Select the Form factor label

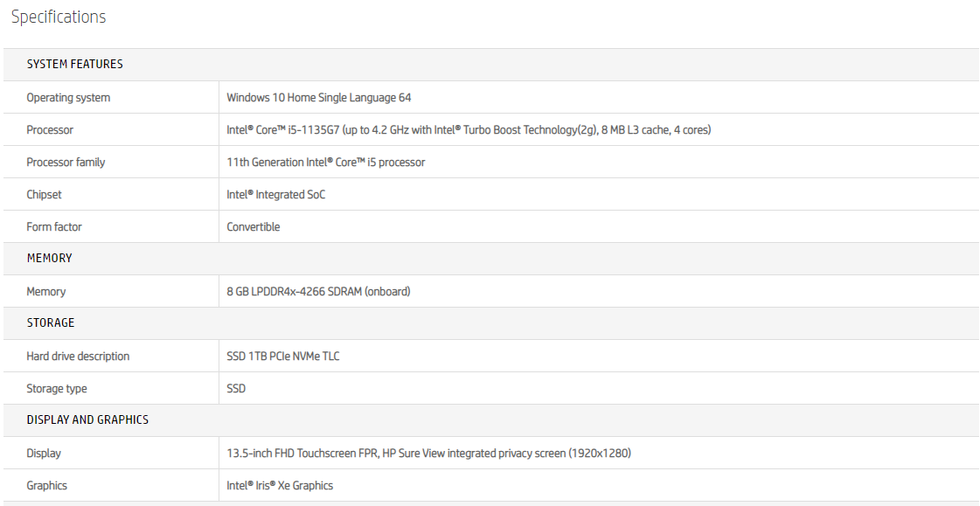pos(54,227)
